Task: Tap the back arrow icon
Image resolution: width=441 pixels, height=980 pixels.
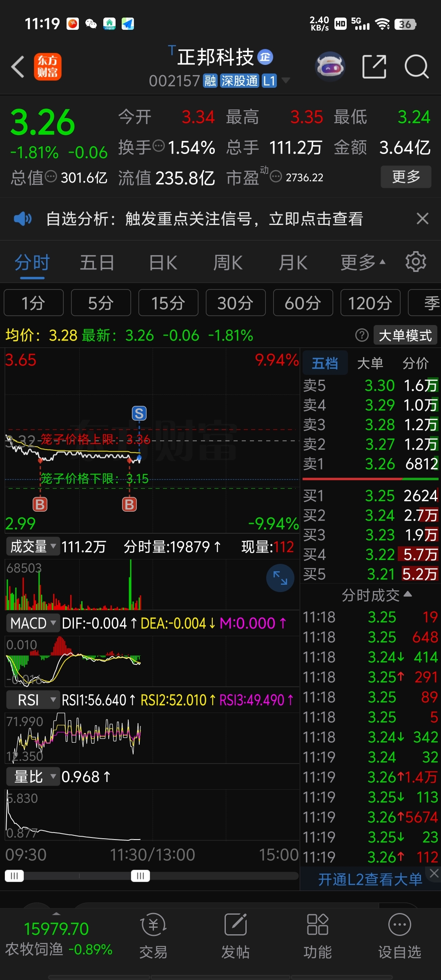Action: 18,67
